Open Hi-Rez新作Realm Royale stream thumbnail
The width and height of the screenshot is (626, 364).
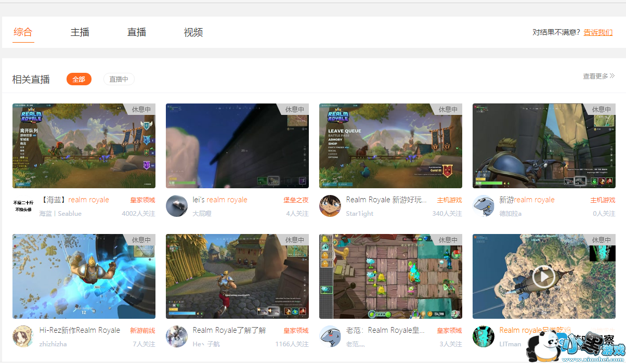click(x=84, y=276)
